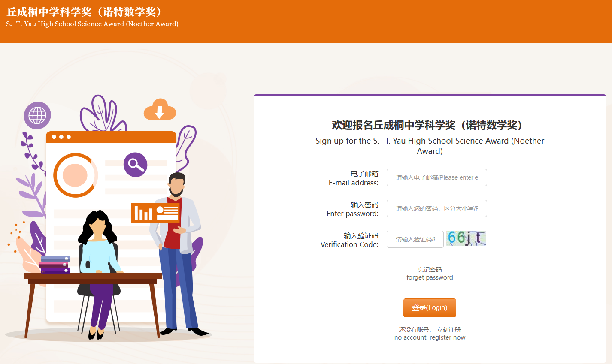Click the purple magnifying glass icon
Image resolution: width=612 pixels, height=364 pixels.
(136, 165)
